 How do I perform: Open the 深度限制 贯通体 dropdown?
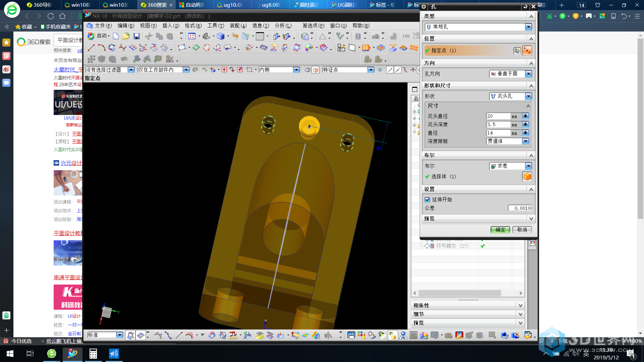click(x=525, y=141)
